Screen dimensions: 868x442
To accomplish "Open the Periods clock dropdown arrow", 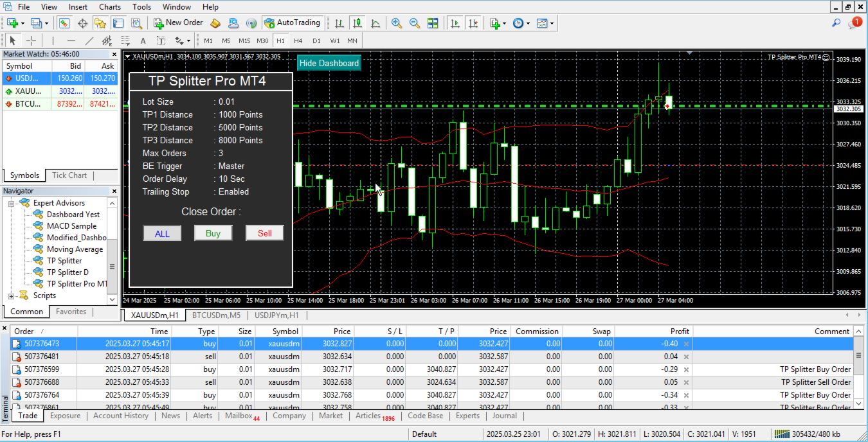I will coord(528,24).
